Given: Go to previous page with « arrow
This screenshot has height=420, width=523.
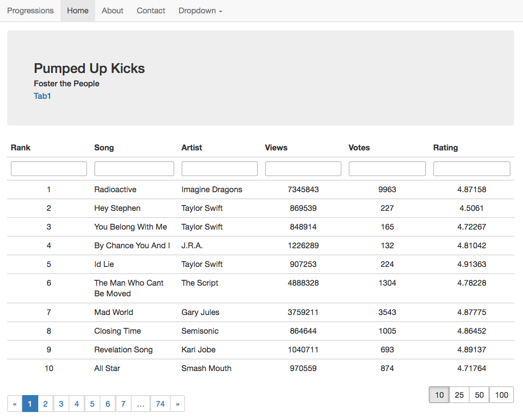Looking at the screenshot, I should 15,404.
